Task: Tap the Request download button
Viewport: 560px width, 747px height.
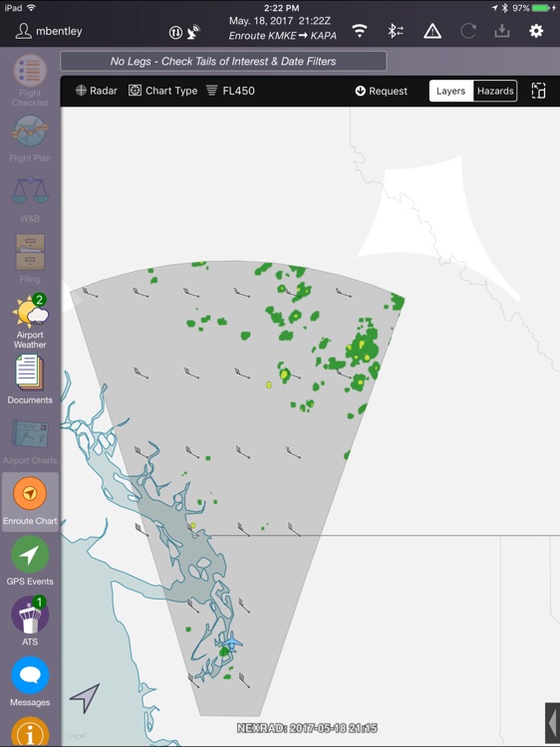Action: 382,91
